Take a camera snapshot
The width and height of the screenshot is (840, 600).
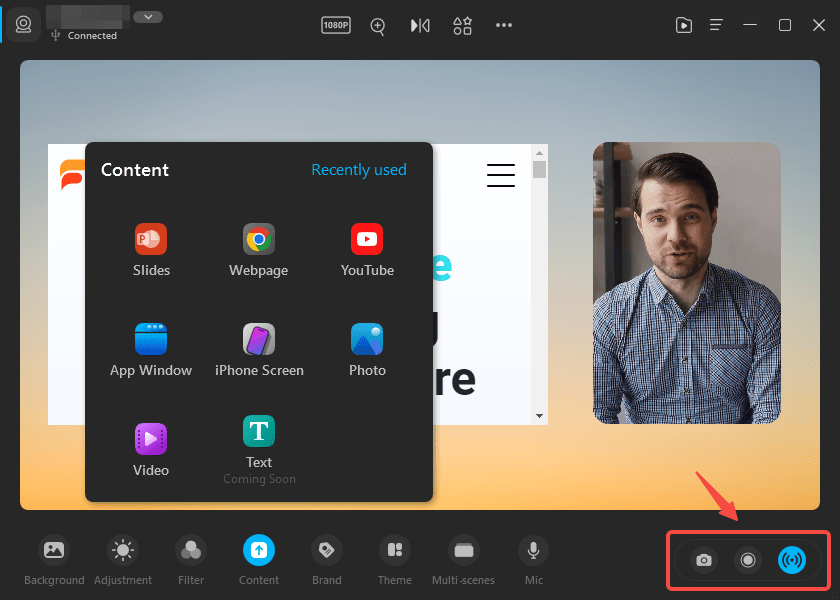tap(703, 561)
